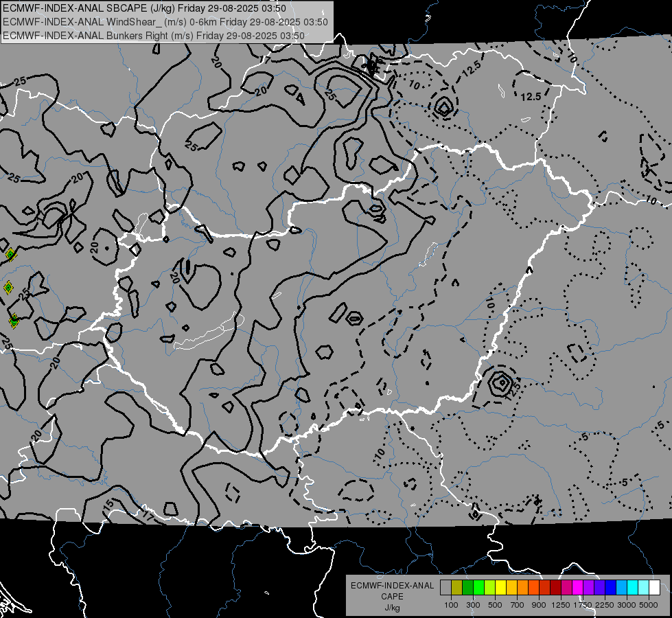
Task: Click the ECMWF-INDEX-ANAL legend title text
Action: pos(392,586)
